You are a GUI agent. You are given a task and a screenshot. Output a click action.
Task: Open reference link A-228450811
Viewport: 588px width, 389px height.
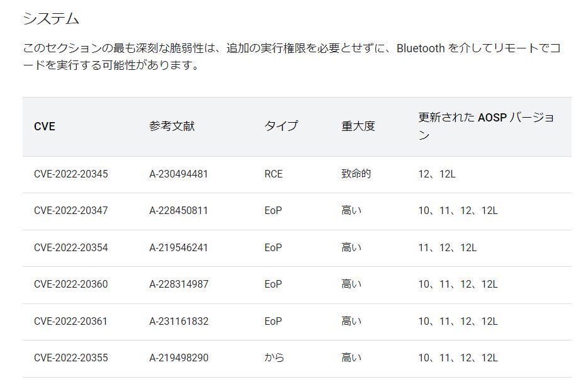pos(178,210)
